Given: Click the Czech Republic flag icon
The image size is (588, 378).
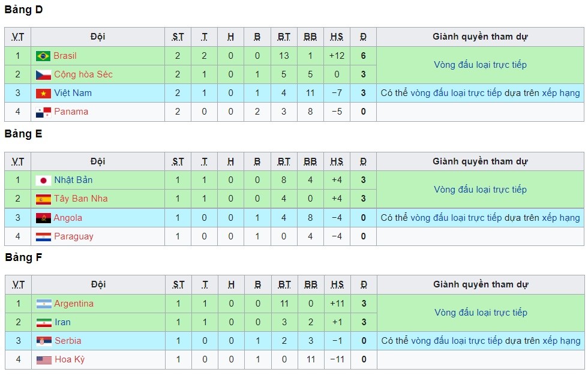Looking at the screenshot, I should coord(43,74).
